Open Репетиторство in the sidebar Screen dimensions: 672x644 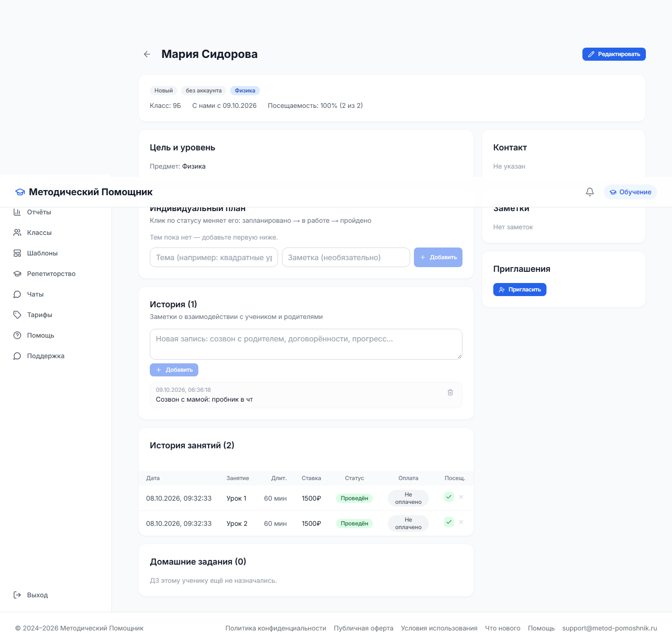[x=56, y=274]
